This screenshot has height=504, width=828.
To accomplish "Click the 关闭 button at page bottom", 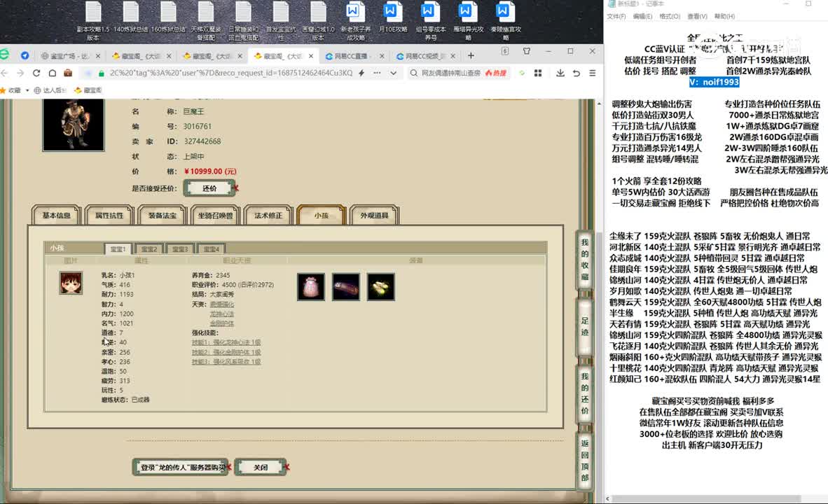I will (261, 467).
